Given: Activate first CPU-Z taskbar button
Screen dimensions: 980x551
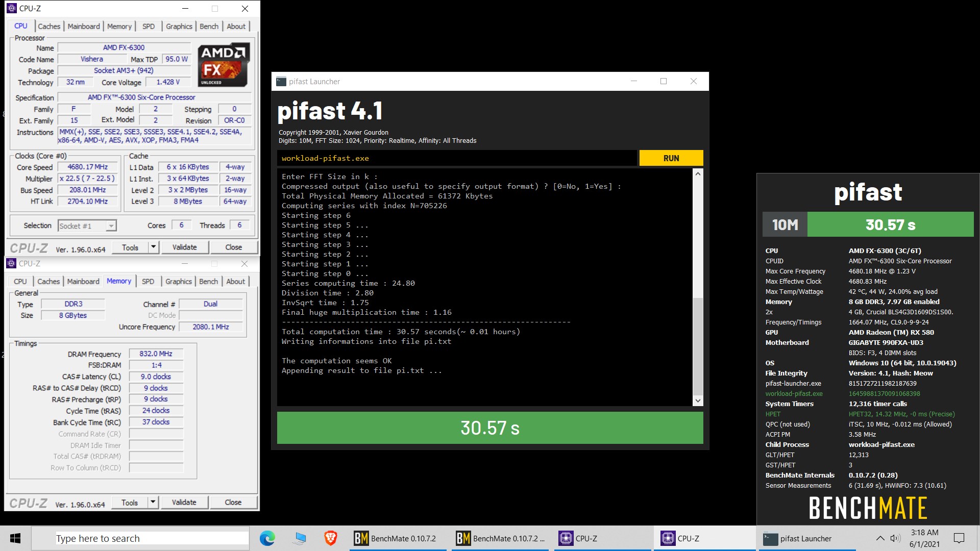Looking at the screenshot, I should click(x=602, y=538).
